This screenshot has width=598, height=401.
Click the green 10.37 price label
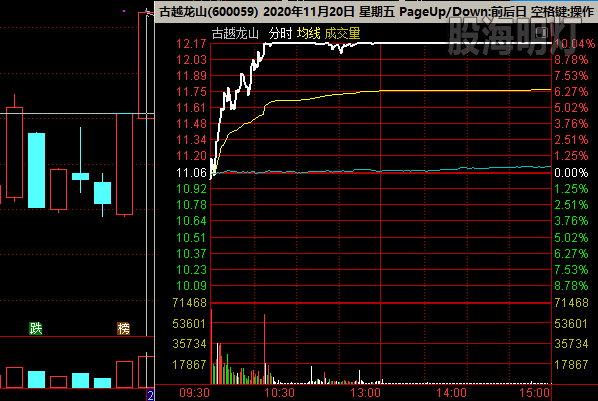click(191, 253)
